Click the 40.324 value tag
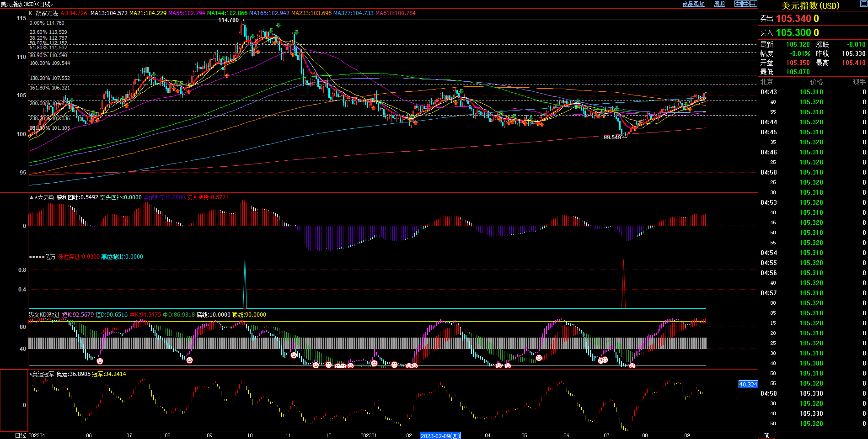 [x=748, y=385]
